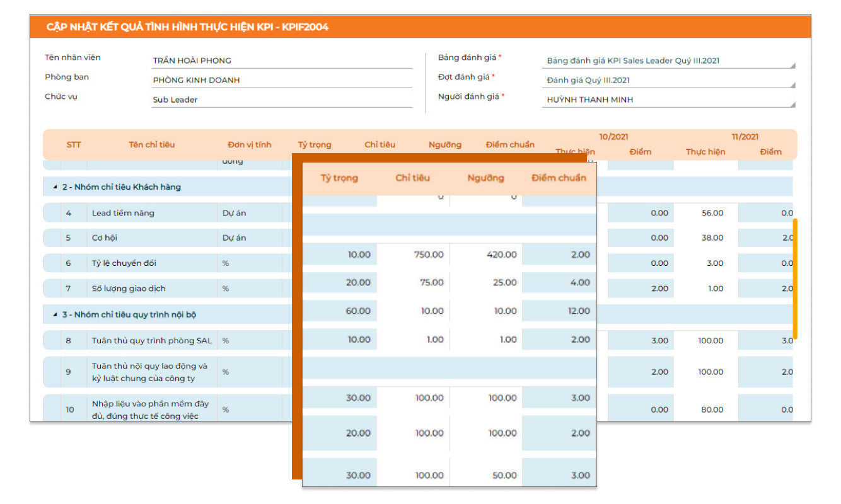Select the 11/2021 month column header

745,137
